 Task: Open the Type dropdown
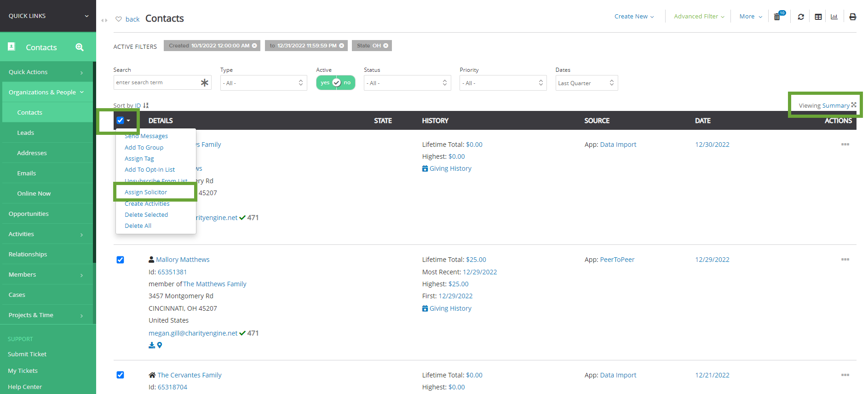coord(264,83)
